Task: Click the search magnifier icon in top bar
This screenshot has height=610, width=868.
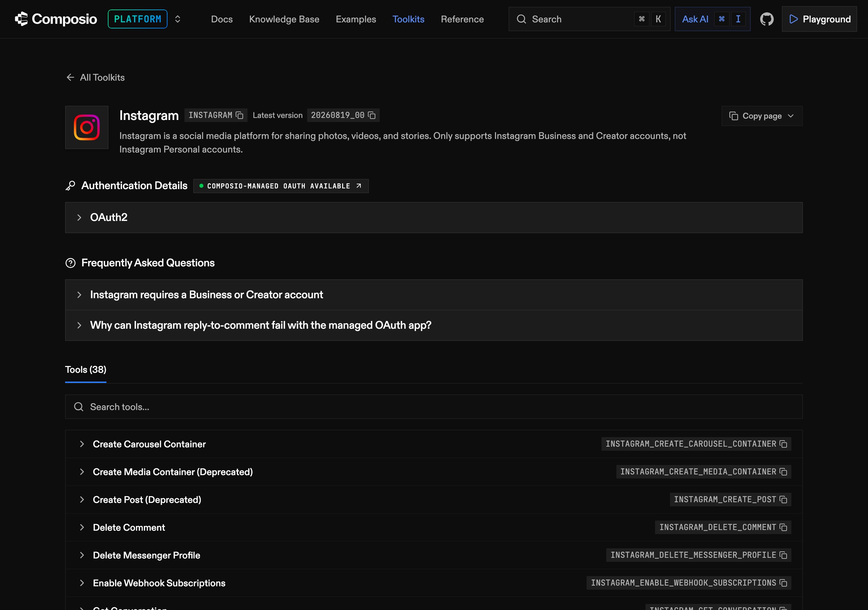Action: point(521,19)
